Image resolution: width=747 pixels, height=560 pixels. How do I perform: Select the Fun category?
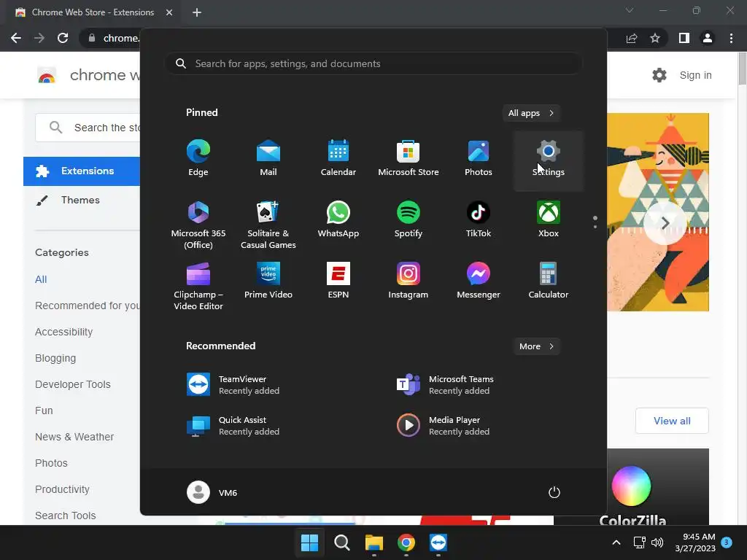pos(44,411)
